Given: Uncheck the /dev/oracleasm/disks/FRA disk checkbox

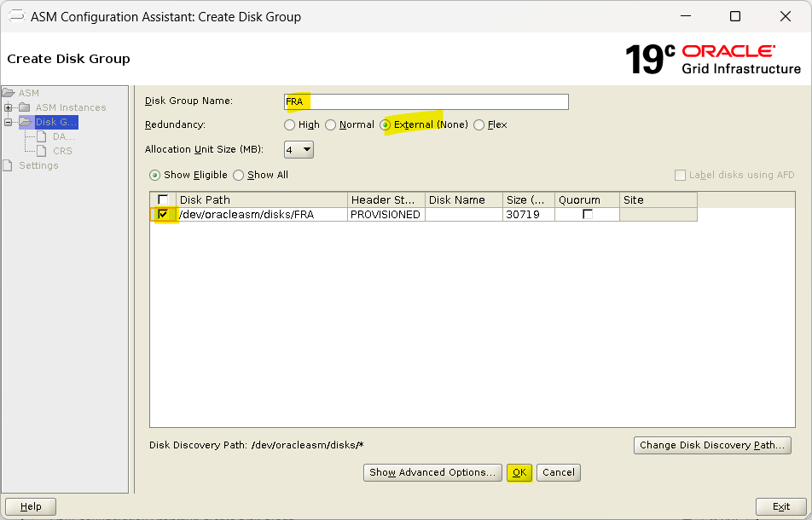Looking at the screenshot, I should pyautogui.click(x=163, y=214).
